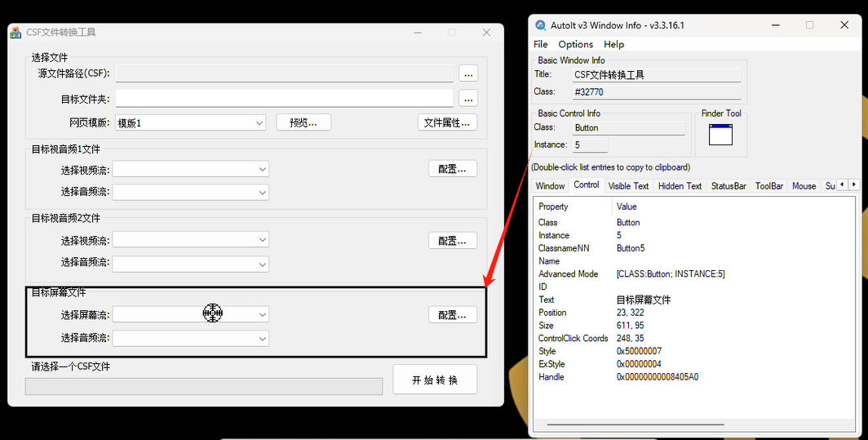Switch to the Visible Text tab
The height and width of the screenshot is (440, 868).
(628, 185)
